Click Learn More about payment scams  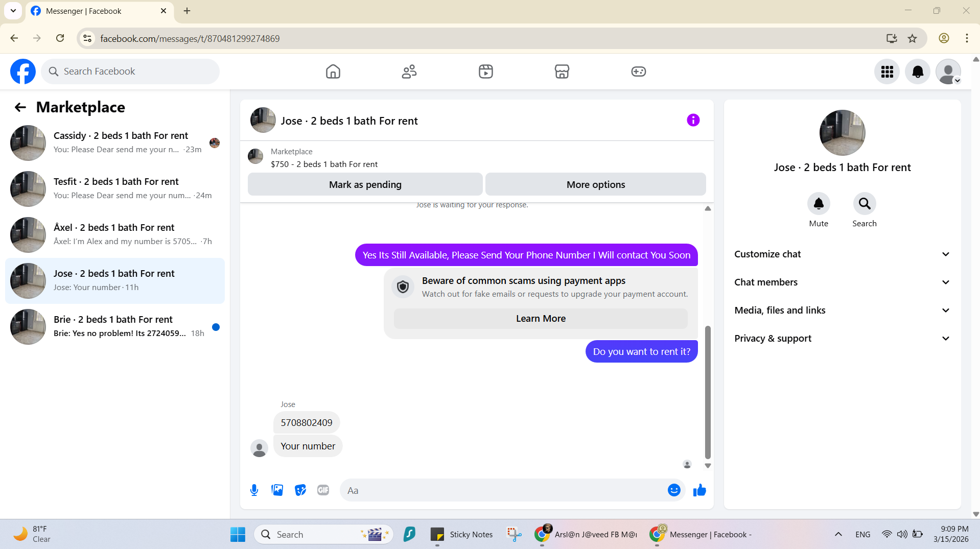(x=541, y=319)
